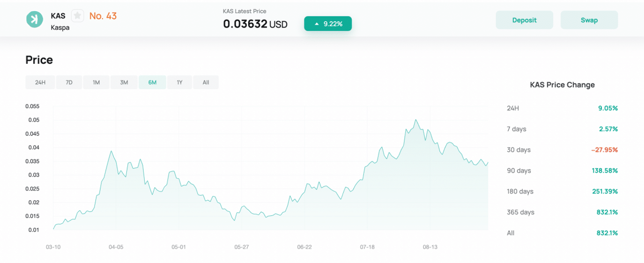This screenshot has width=644, height=263.
Task: Show the All time price range
Action: [206, 82]
